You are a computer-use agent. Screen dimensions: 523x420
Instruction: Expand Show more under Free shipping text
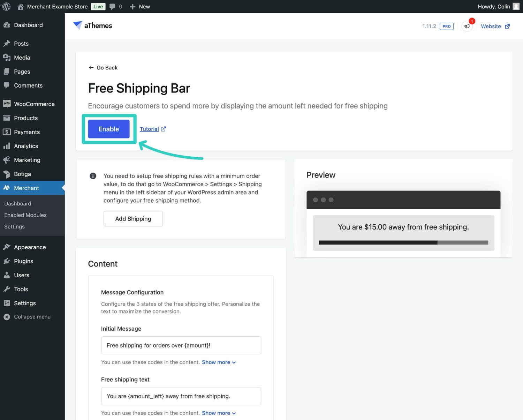click(x=219, y=413)
